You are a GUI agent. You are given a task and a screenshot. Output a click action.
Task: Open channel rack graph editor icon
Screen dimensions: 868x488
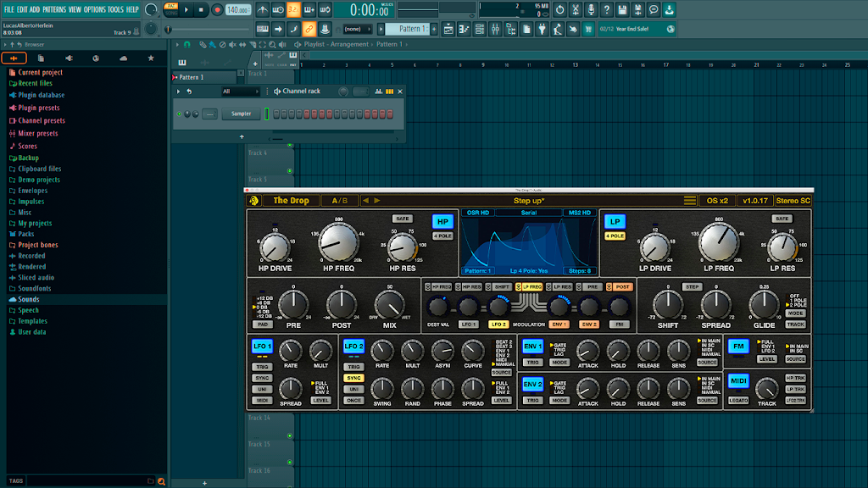(379, 91)
